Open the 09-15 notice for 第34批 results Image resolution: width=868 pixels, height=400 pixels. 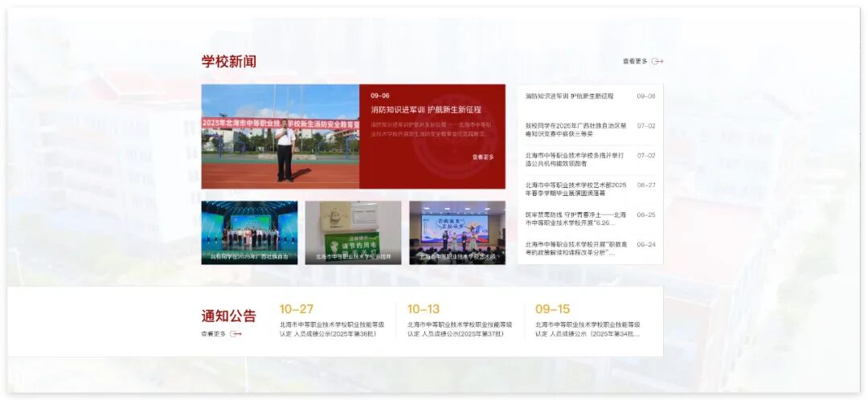click(x=588, y=329)
